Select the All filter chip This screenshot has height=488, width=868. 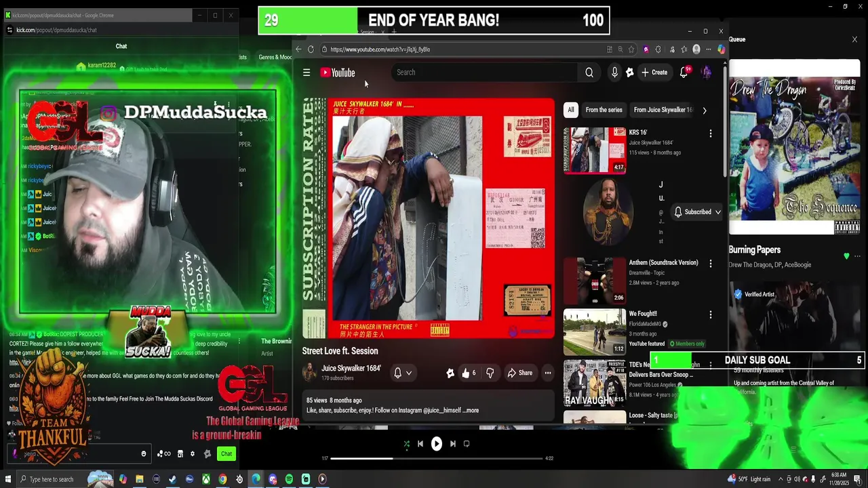(571, 110)
